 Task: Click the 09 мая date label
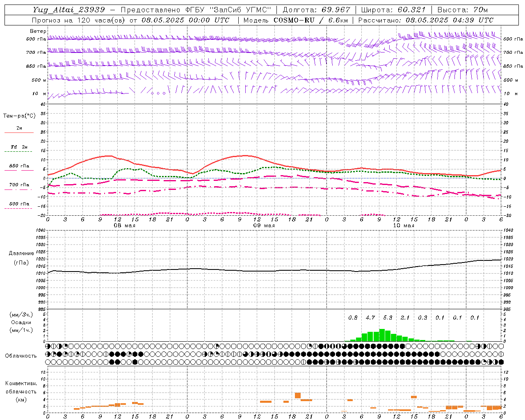264,226
